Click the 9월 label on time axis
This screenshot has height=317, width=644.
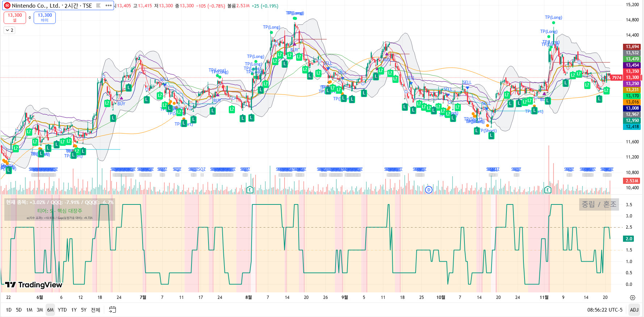click(345, 297)
